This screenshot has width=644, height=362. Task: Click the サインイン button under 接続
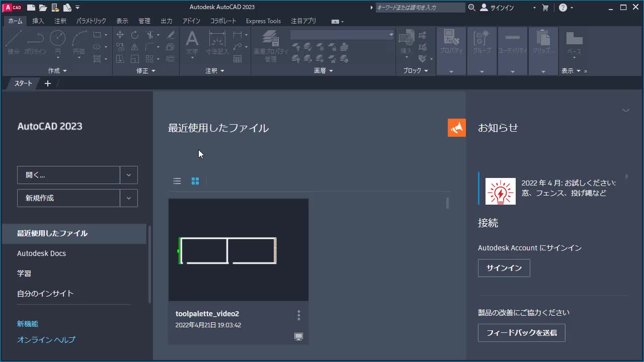coord(504,268)
